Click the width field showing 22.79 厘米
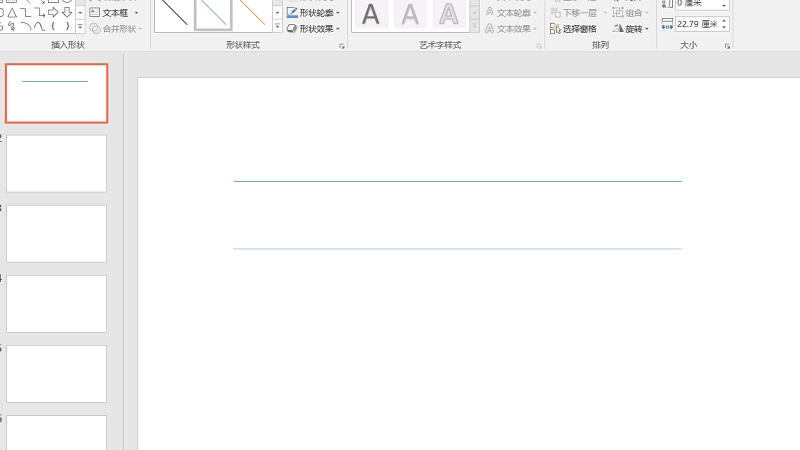This screenshot has height=450, width=800. coord(696,23)
